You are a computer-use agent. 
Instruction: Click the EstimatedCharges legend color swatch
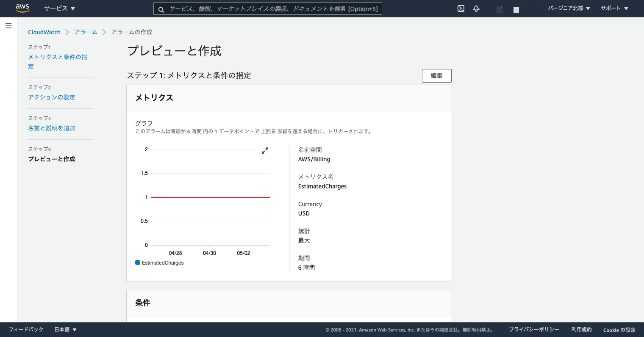point(138,262)
